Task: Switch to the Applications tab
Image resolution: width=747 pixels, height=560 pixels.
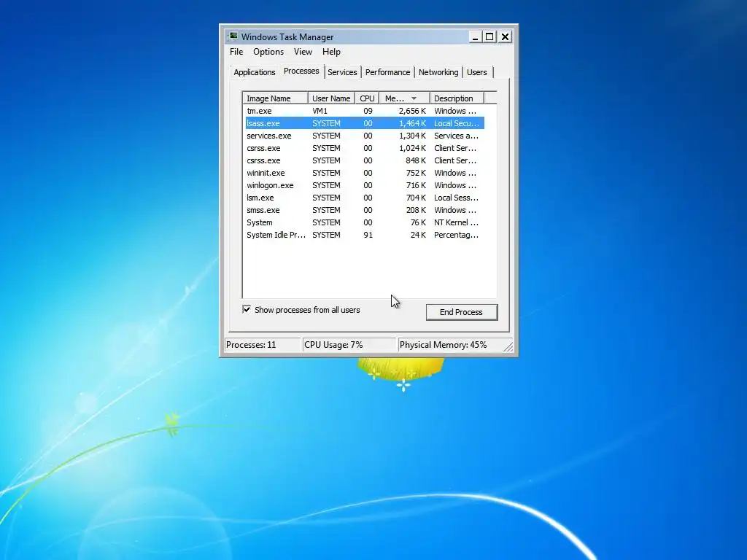Action: tap(255, 72)
